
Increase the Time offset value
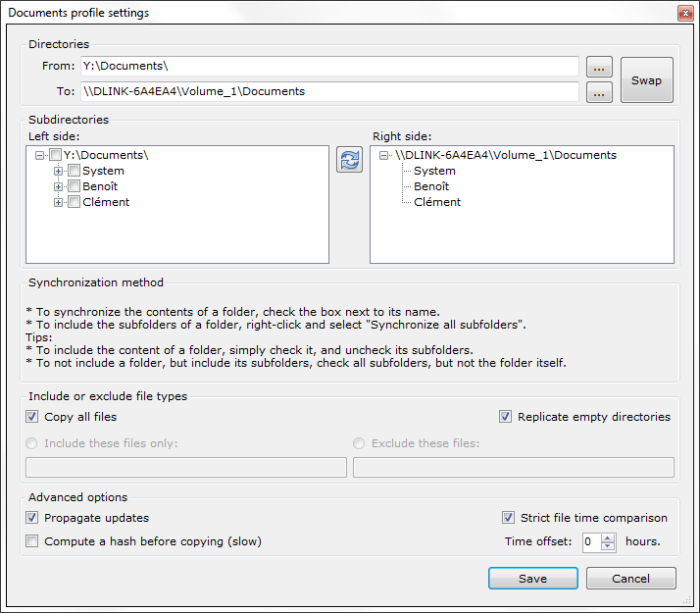click(x=608, y=537)
